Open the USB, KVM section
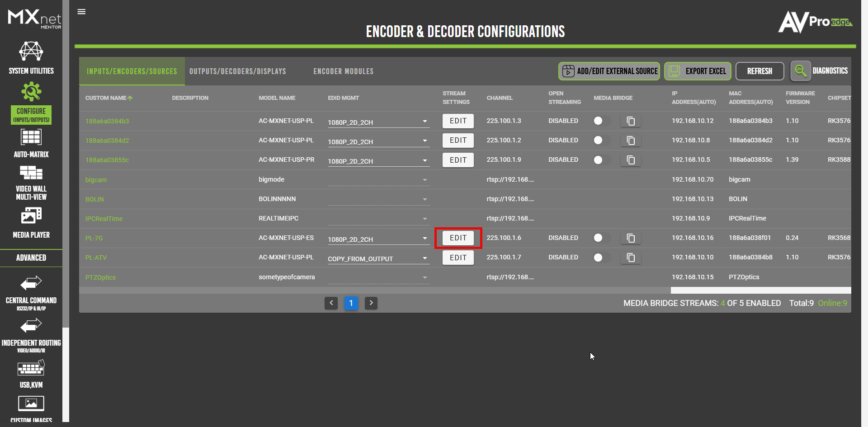868x427 pixels. click(31, 374)
